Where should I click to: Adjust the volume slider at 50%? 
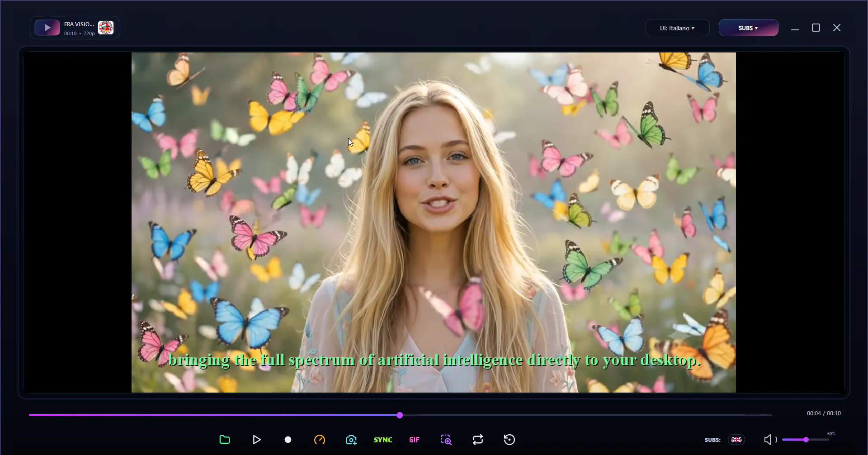pyautogui.click(x=805, y=440)
